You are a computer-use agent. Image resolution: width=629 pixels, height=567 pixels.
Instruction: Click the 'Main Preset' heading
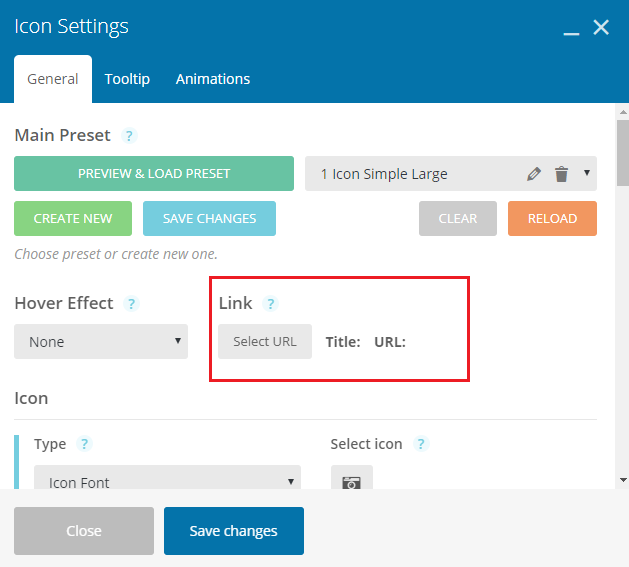[x=63, y=135]
